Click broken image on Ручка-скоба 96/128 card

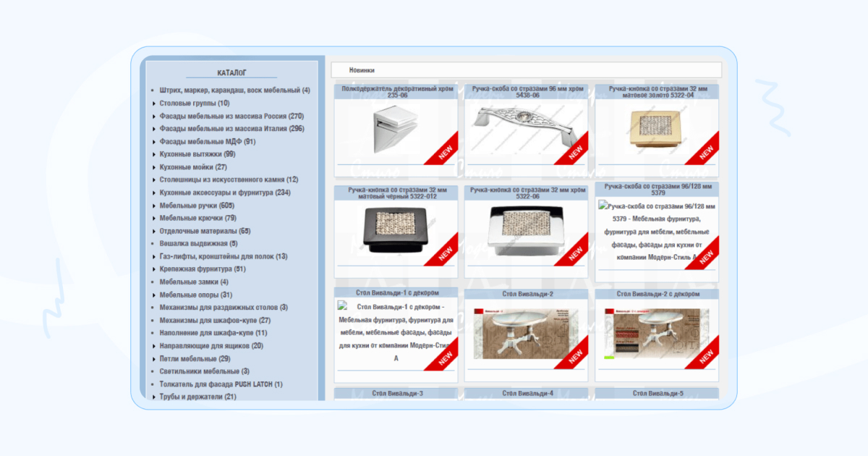click(x=603, y=206)
